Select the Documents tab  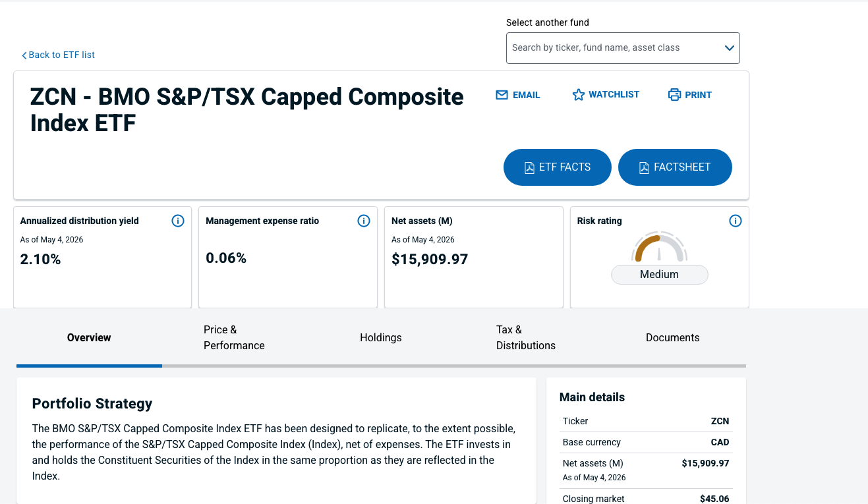point(673,337)
